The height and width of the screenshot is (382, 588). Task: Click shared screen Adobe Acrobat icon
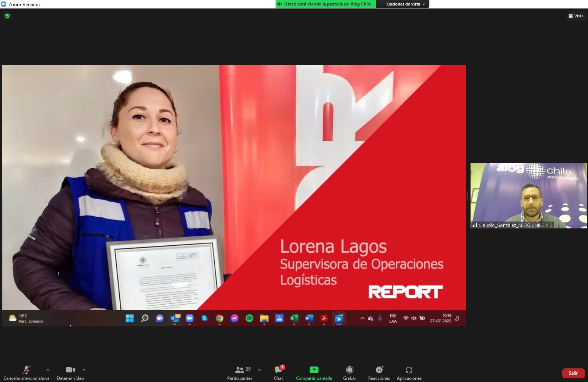coord(324,318)
